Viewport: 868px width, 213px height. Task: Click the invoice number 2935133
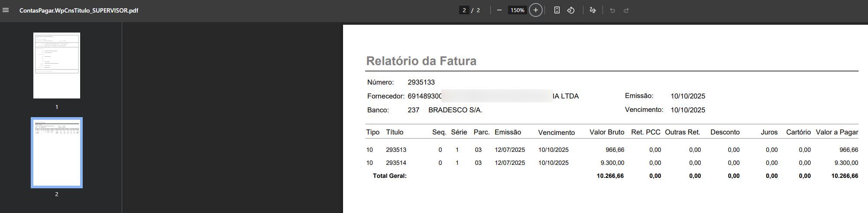pos(421,82)
